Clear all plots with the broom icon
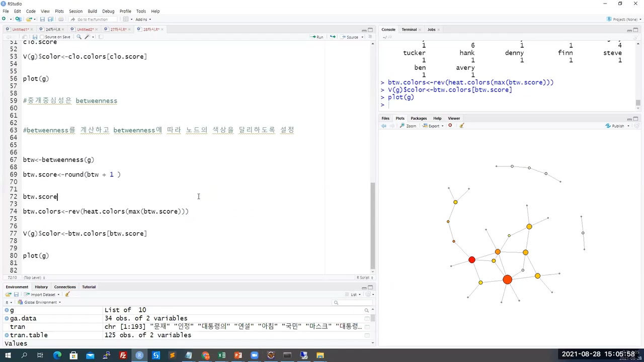644x362 pixels. pos(462,126)
